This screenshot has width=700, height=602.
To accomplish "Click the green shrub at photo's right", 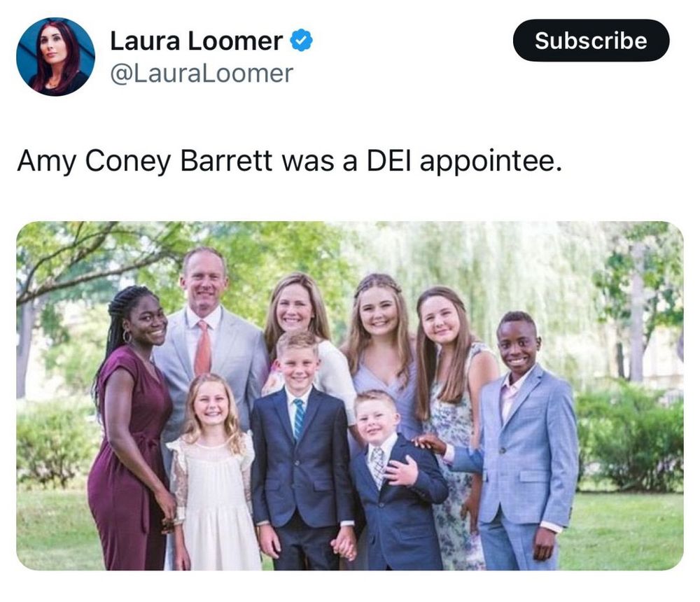I will pos(629,437).
